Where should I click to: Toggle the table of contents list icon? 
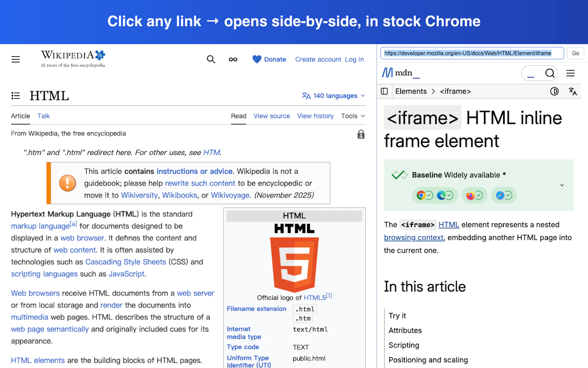(x=15, y=96)
